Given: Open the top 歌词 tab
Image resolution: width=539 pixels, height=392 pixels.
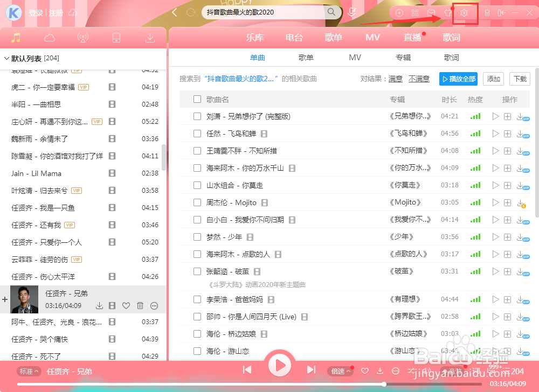Looking at the screenshot, I should [451, 37].
